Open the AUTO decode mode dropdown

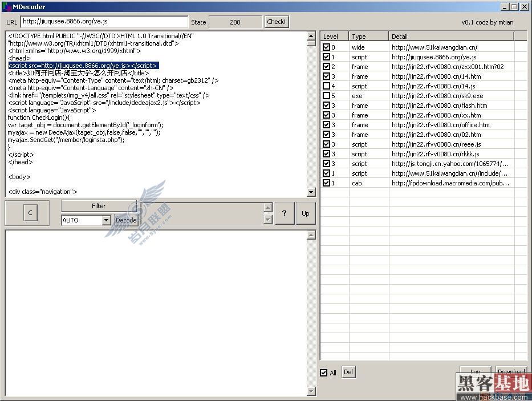coord(106,220)
